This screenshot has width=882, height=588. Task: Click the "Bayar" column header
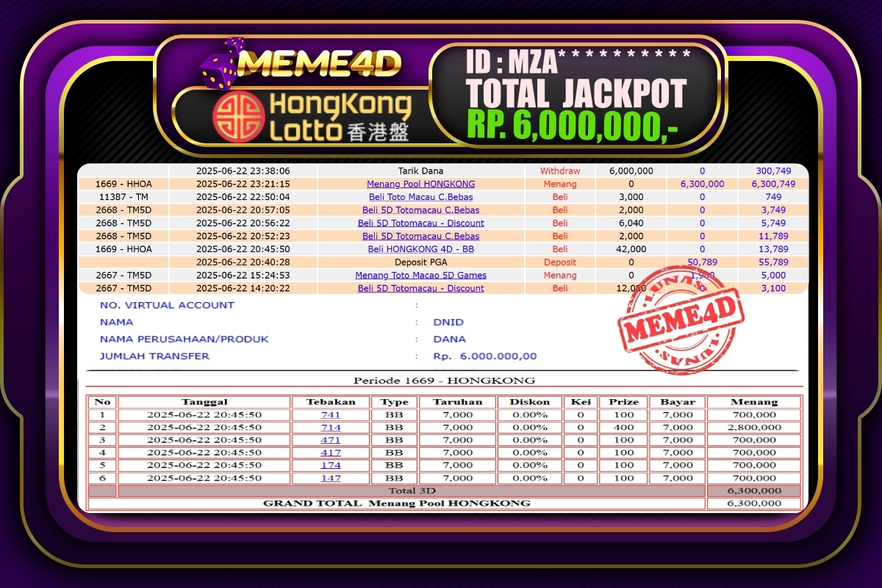coord(678,402)
